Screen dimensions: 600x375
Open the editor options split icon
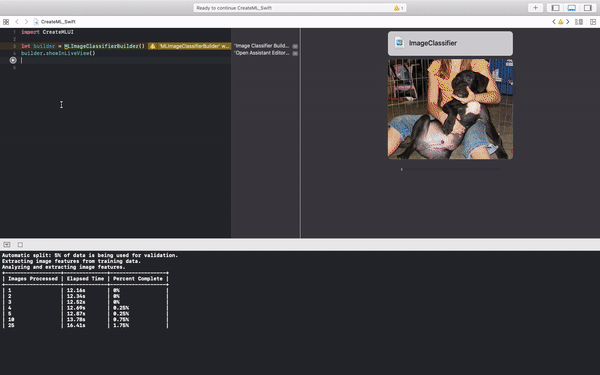[579, 22]
